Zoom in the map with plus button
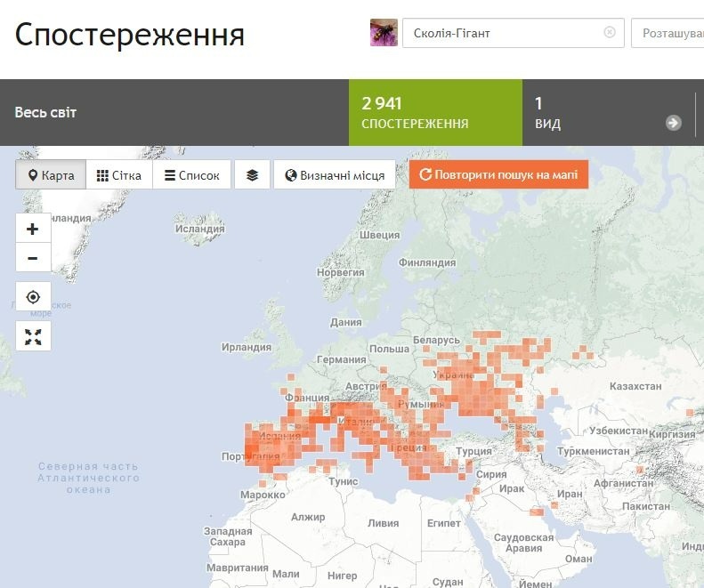Screen dimensions: 704x588 [33, 229]
